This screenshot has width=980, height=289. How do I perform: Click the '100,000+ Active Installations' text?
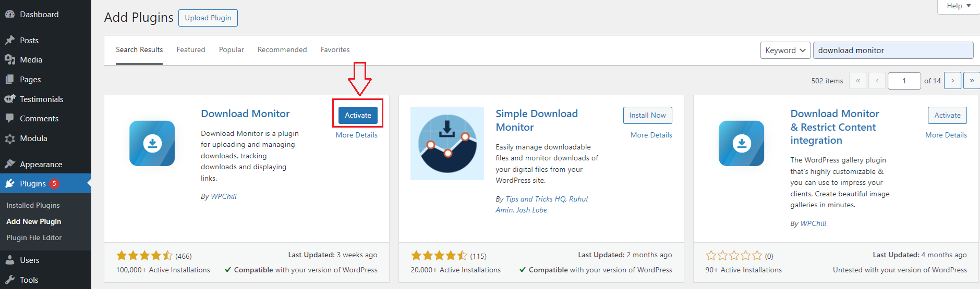163,270
